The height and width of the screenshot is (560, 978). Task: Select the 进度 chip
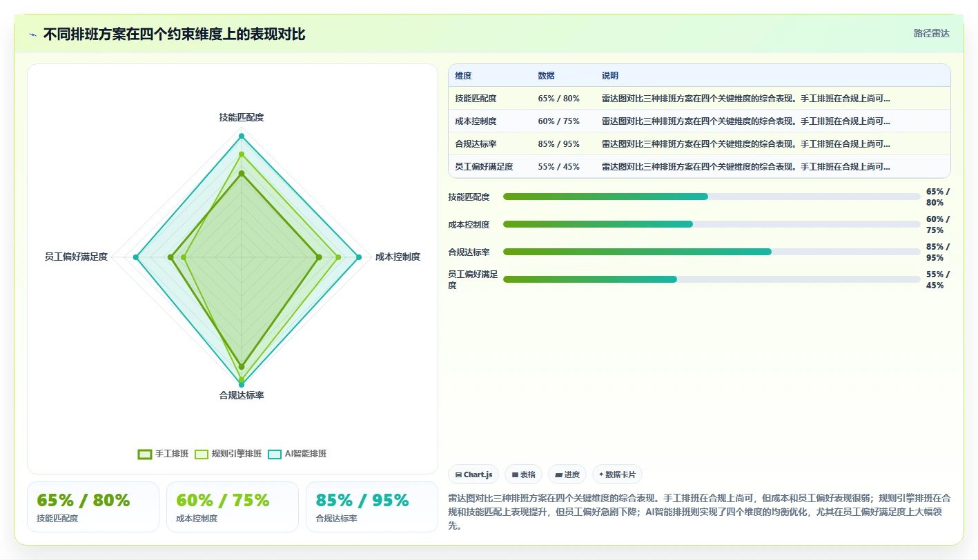[x=567, y=474]
